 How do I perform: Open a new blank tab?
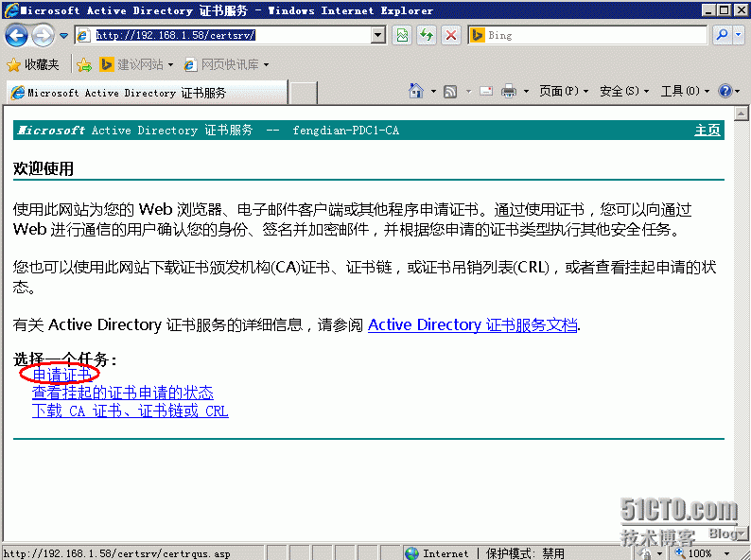pyautogui.click(x=304, y=93)
